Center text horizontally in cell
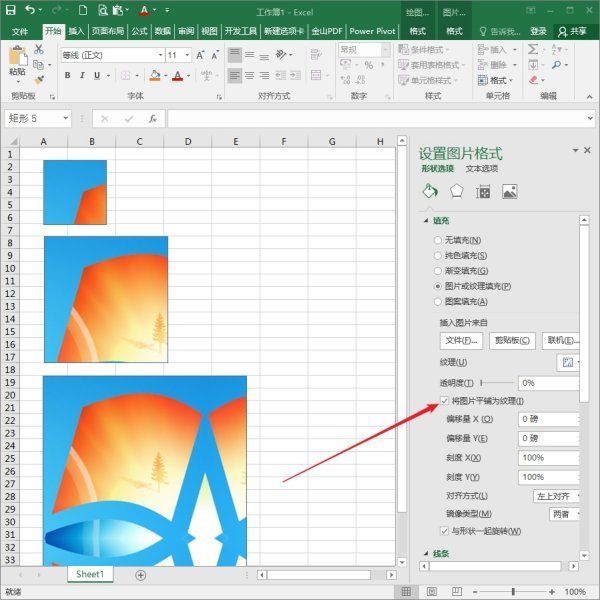600x600 pixels. (249, 75)
